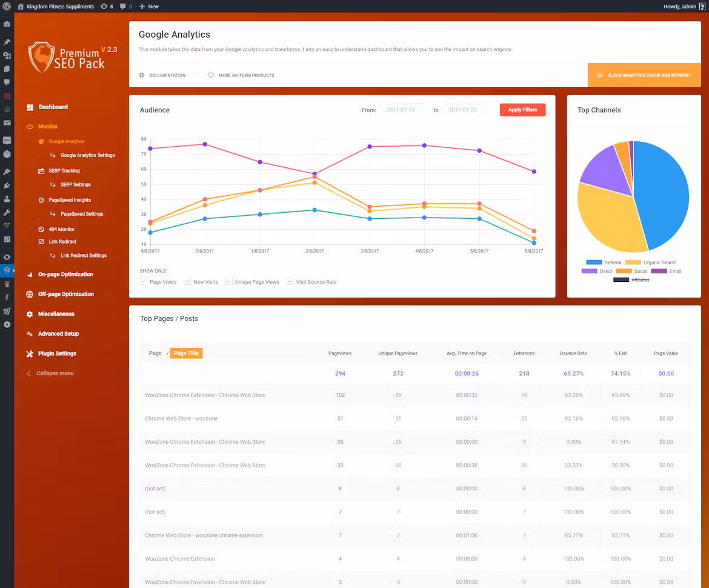
Task: Open the 404 Monitor page
Action: pos(61,230)
